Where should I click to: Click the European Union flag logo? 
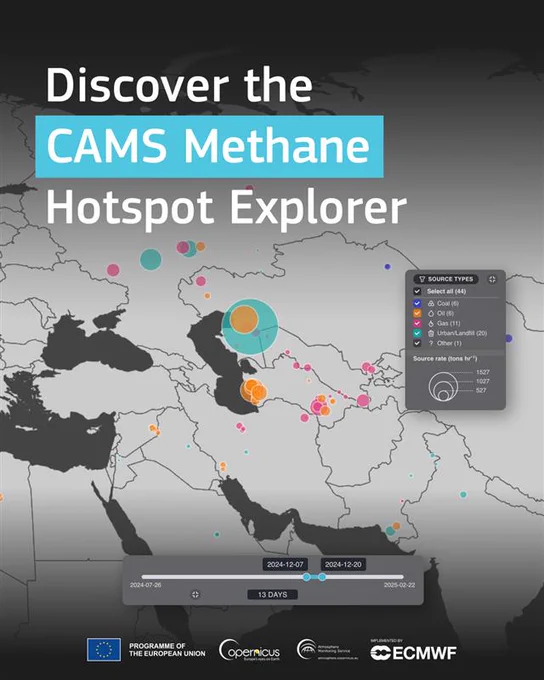coord(104,649)
